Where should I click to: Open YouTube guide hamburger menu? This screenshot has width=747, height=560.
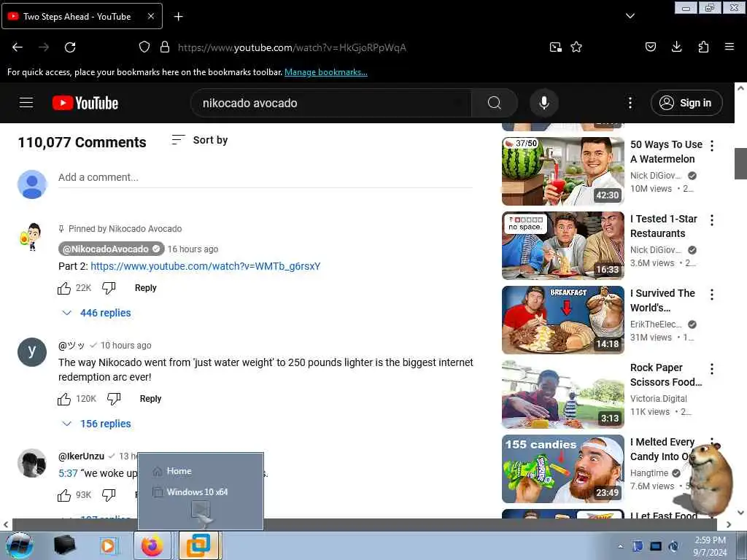[x=26, y=103]
